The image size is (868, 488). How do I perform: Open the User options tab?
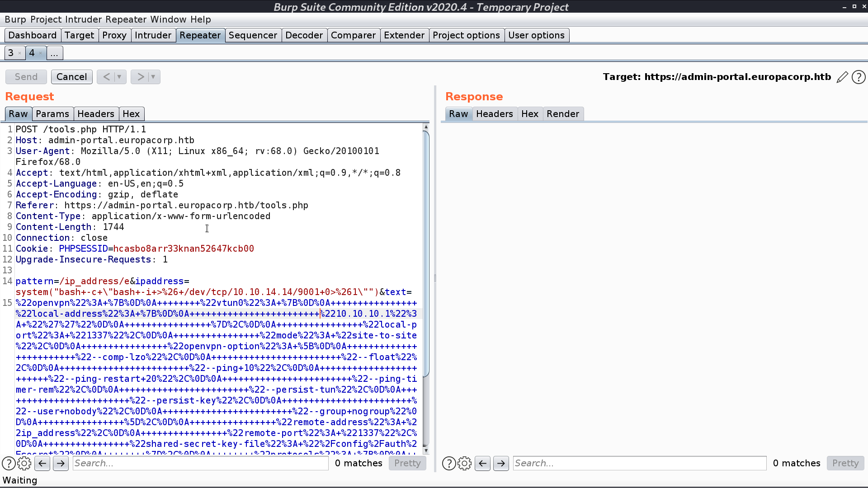click(537, 35)
